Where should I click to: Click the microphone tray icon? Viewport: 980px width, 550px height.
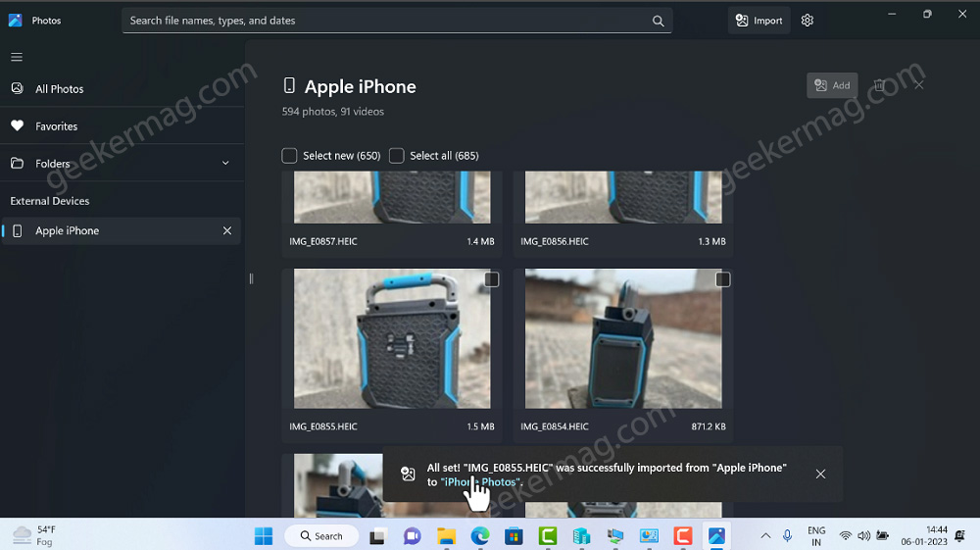(x=788, y=535)
